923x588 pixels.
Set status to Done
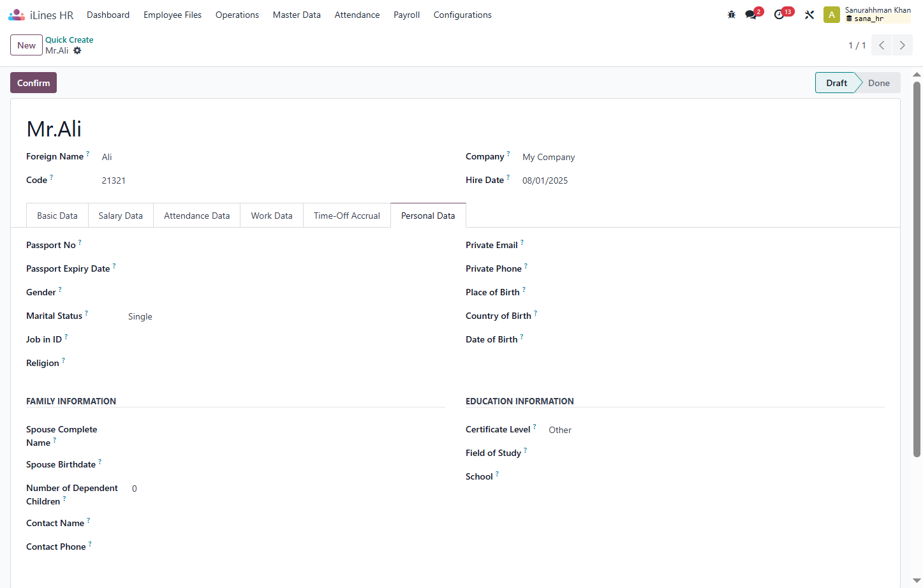tap(879, 83)
